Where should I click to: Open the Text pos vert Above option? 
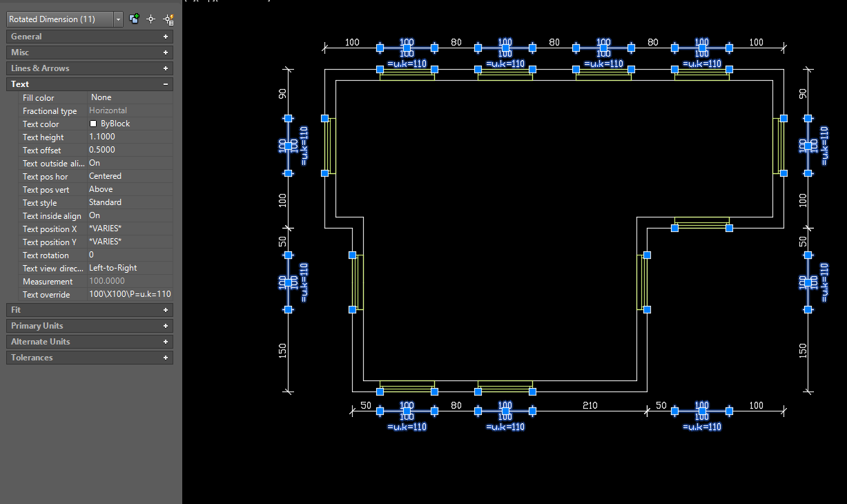coord(130,189)
